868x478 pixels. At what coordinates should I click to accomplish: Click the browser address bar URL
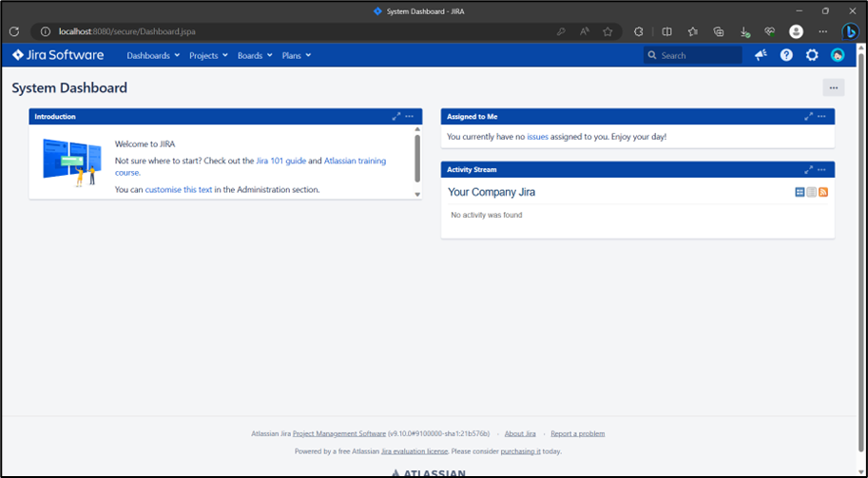tap(127, 31)
